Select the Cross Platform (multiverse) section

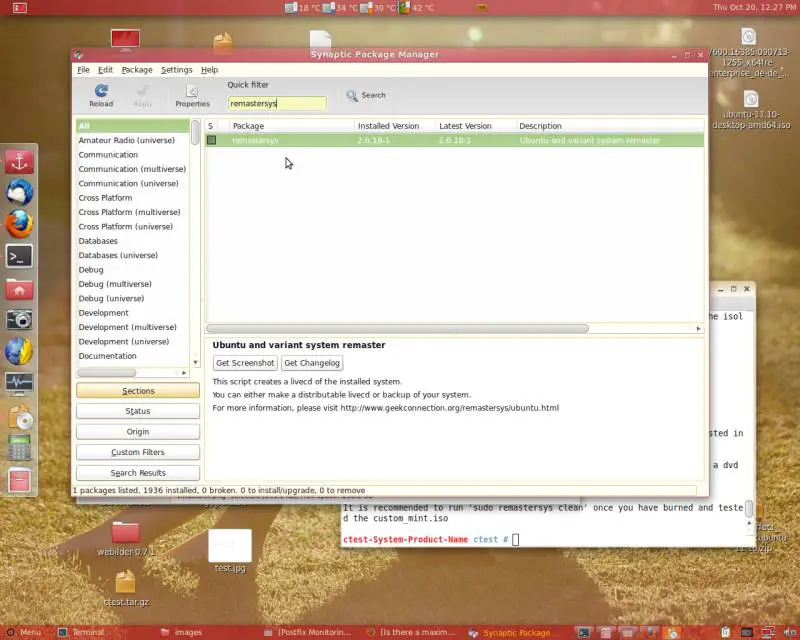pos(133,212)
